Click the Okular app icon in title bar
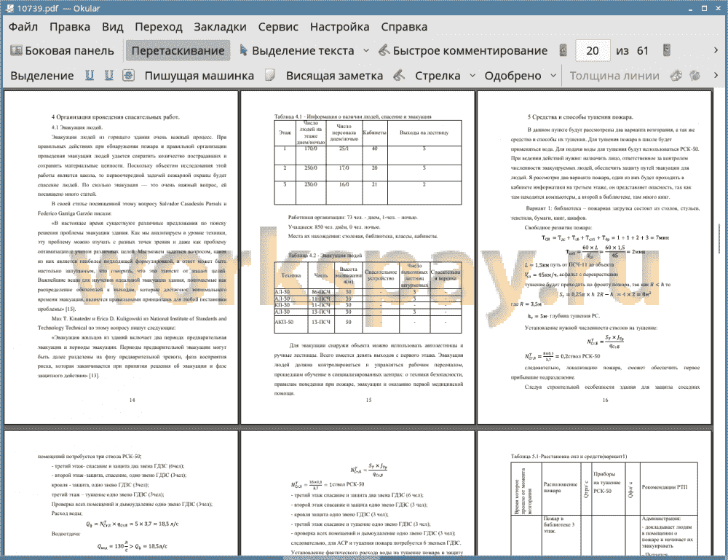728x560 pixels. 9,8
